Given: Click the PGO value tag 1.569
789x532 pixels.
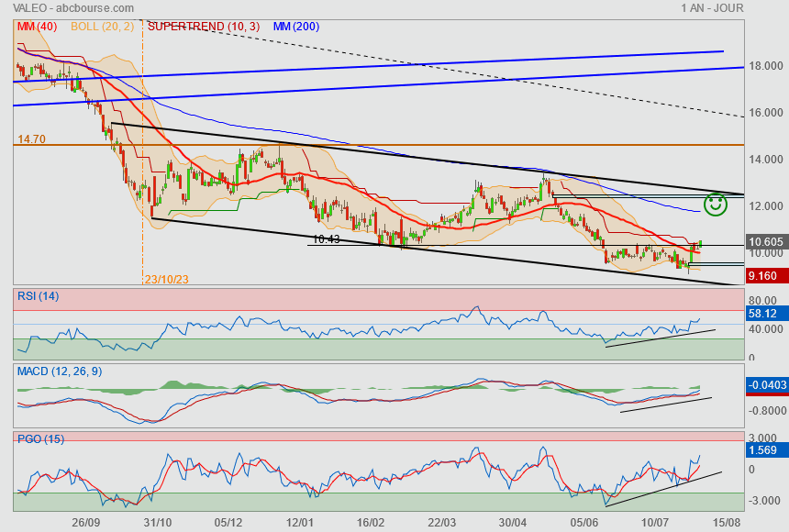Looking at the screenshot, I should click(x=766, y=450).
